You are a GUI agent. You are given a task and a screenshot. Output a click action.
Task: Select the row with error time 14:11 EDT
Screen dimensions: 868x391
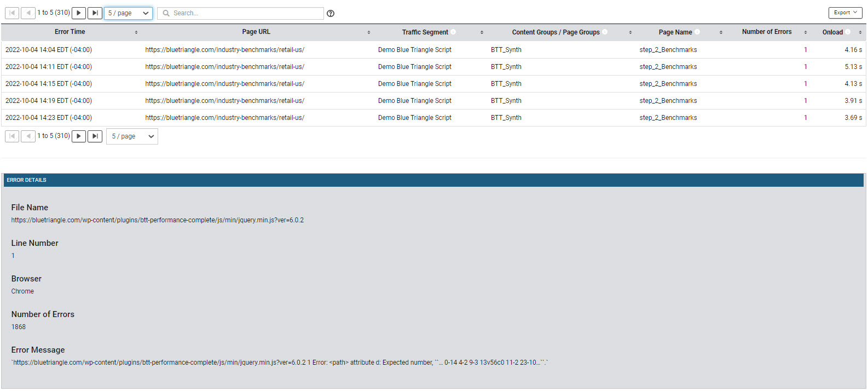(x=433, y=67)
